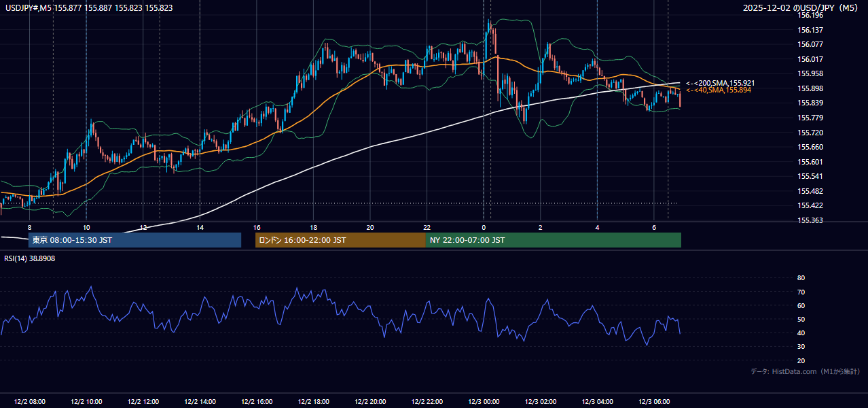
Task: Click the 12/3 00:00 time label
Action: pyautogui.click(x=484, y=402)
